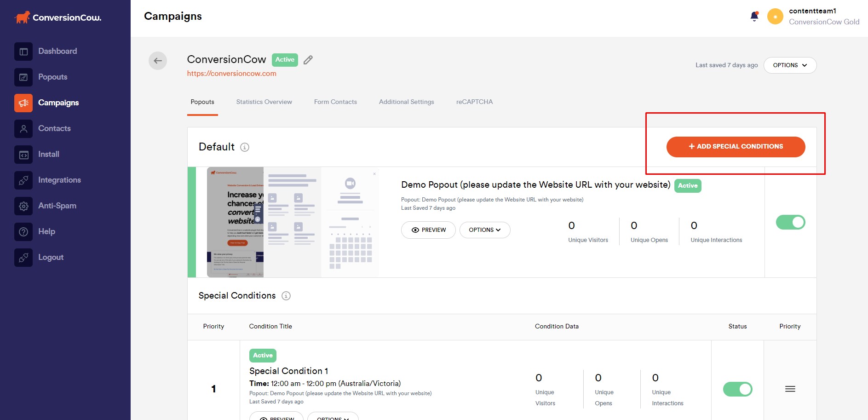Edit campaign name with the pencil icon
Image resolution: width=868 pixels, height=420 pixels.
click(308, 60)
